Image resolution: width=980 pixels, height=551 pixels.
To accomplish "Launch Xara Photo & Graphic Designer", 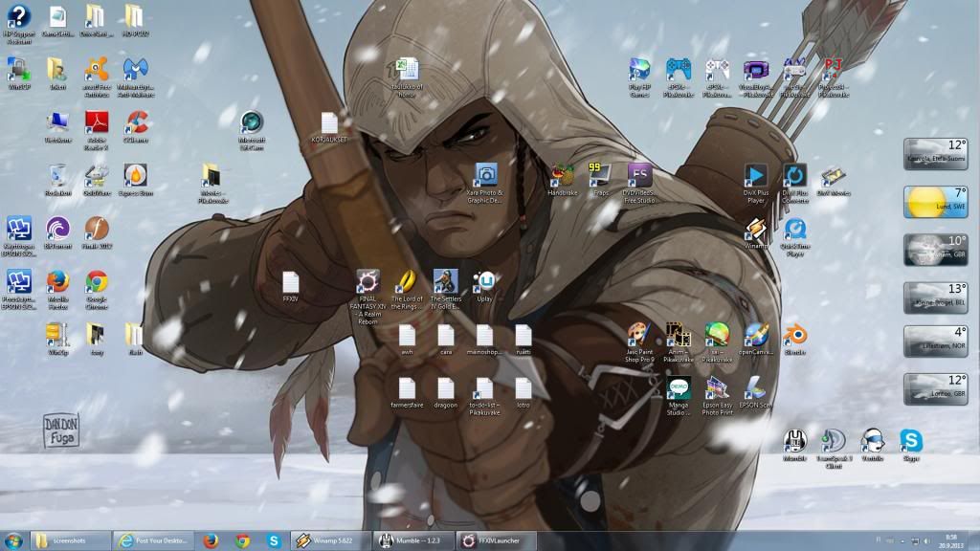I will tap(484, 183).
